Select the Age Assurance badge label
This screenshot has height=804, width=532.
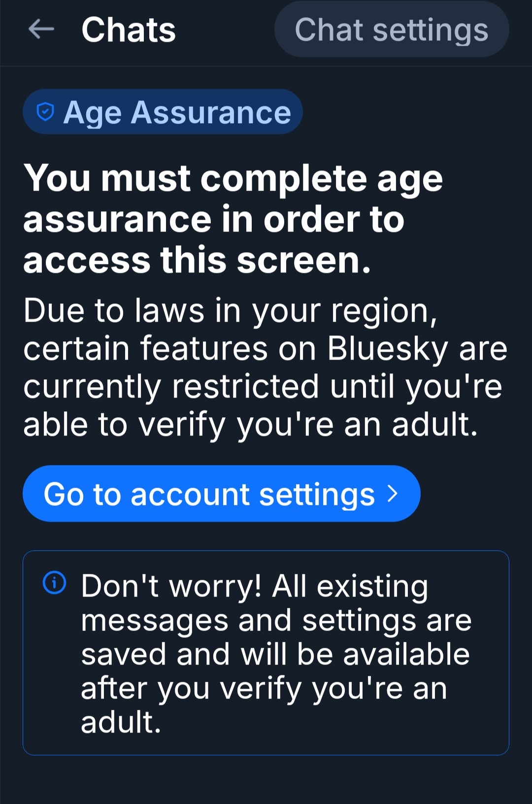[177, 112]
